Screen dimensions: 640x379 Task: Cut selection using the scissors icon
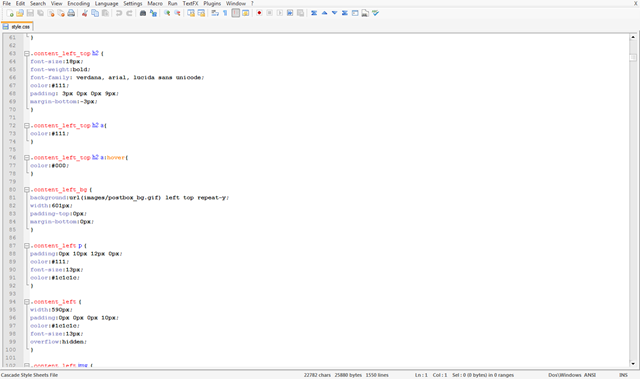point(84,13)
